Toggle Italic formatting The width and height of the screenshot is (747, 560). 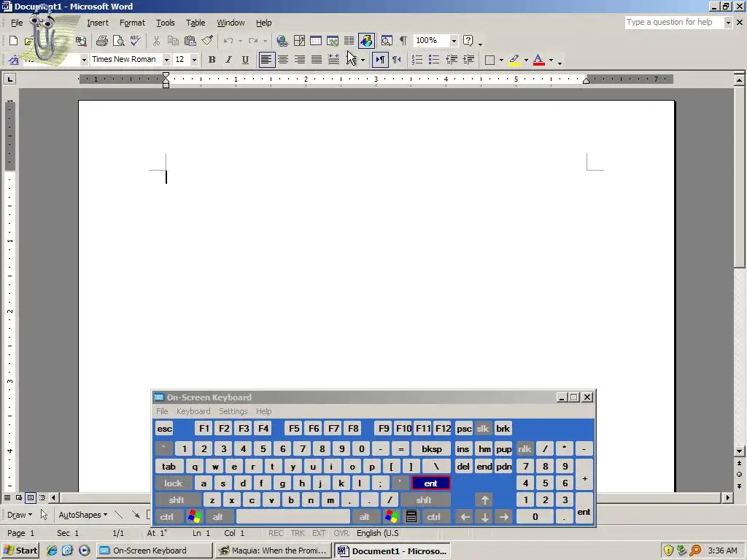(228, 60)
